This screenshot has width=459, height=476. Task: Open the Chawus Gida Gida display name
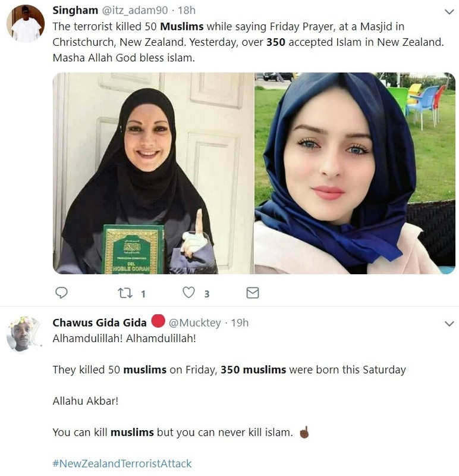99,322
